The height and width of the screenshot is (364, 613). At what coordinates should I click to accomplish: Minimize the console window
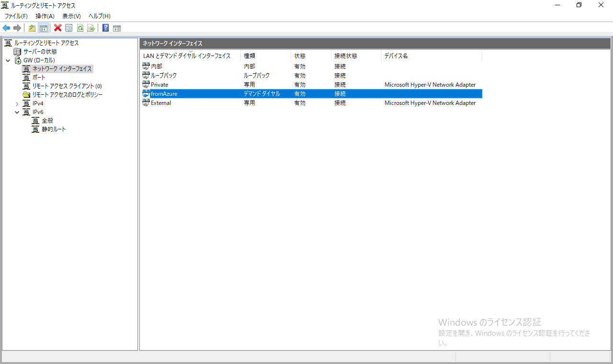click(557, 5)
